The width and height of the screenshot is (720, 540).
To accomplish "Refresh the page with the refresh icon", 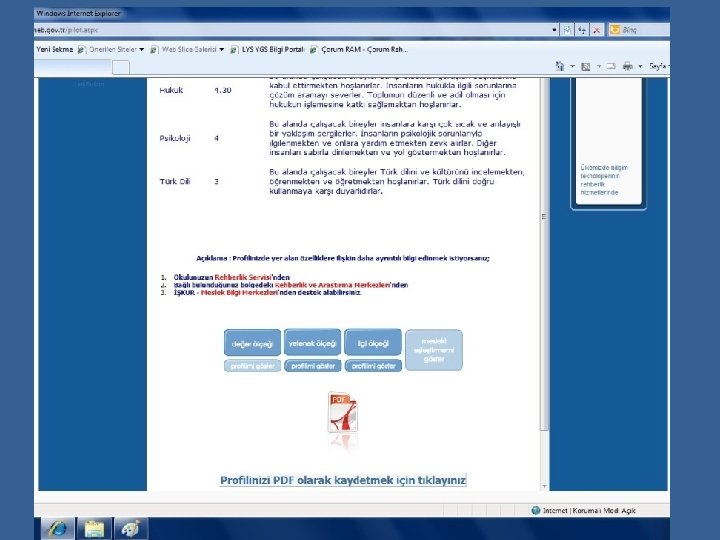I will click(x=582, y=30).
